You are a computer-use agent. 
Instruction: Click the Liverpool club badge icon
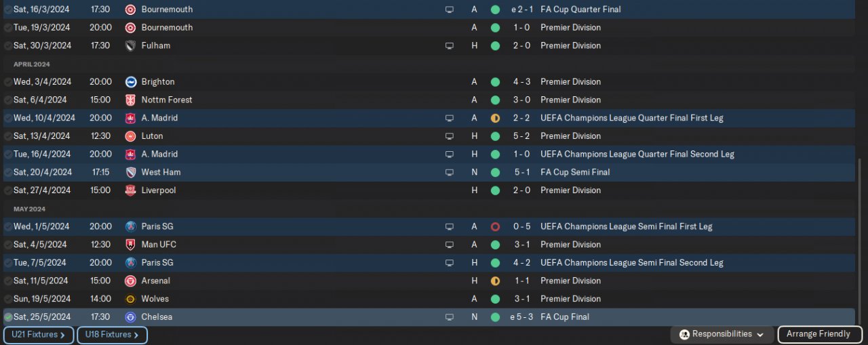[x=131, y=190]
